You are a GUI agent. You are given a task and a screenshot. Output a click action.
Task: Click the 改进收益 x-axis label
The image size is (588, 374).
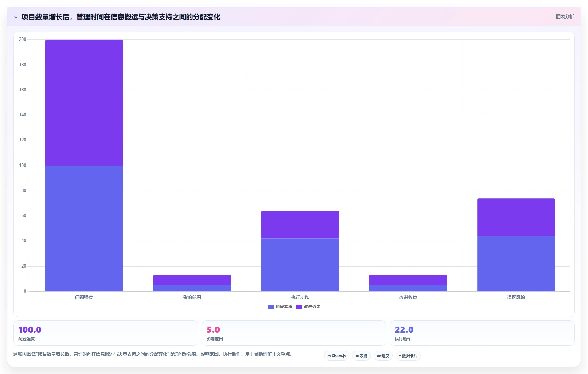pyautogui.click(x=408, y=297)
